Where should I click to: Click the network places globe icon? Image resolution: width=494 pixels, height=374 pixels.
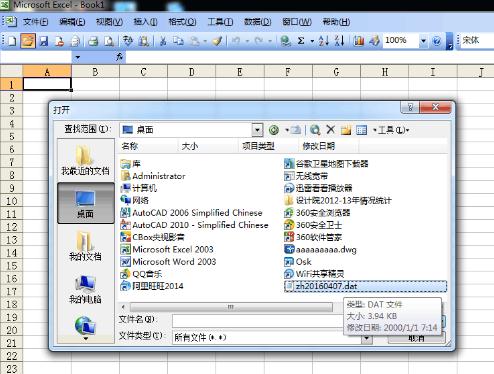85,326
